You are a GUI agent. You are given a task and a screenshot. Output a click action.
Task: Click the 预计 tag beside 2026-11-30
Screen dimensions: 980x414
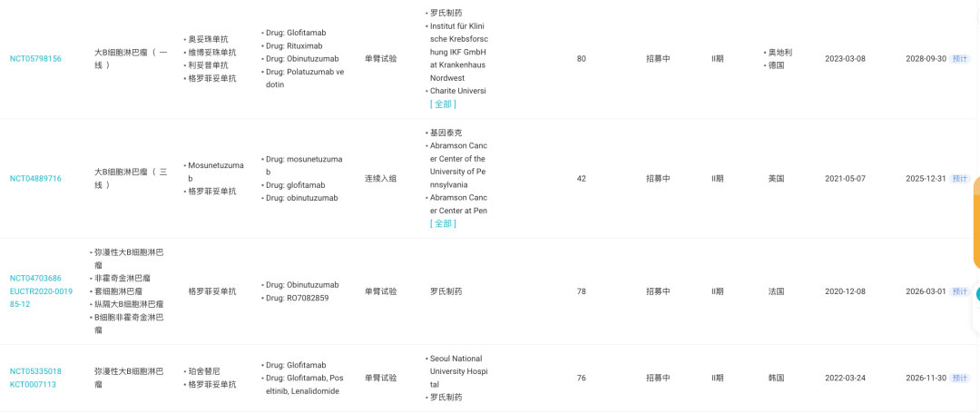(960, 378)
